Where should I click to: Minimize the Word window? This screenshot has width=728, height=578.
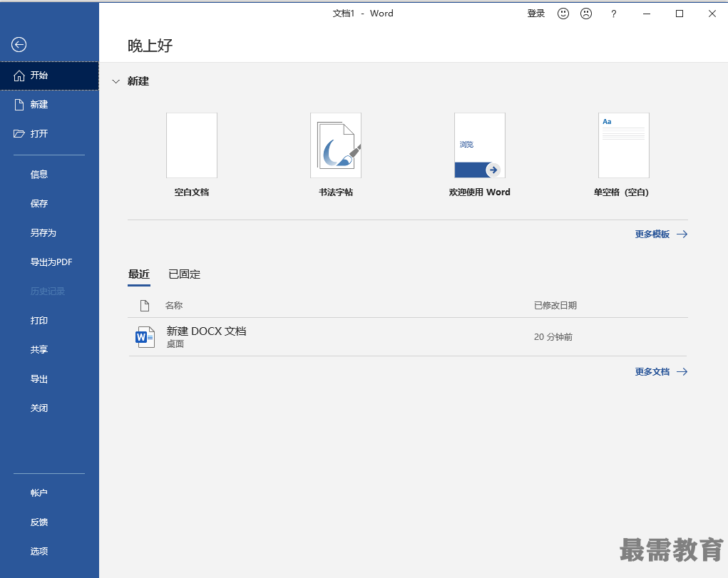pyautogui.click(x=646, y=14)
